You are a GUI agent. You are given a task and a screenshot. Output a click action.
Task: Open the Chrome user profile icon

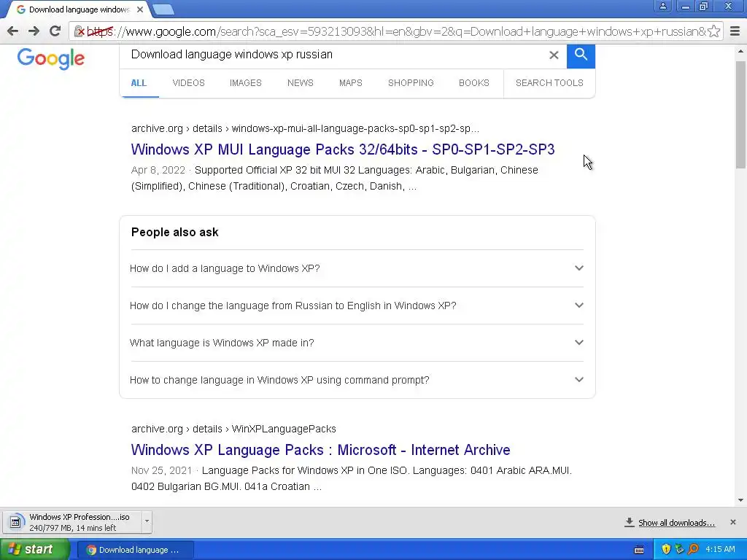click(x=662, y=6)
